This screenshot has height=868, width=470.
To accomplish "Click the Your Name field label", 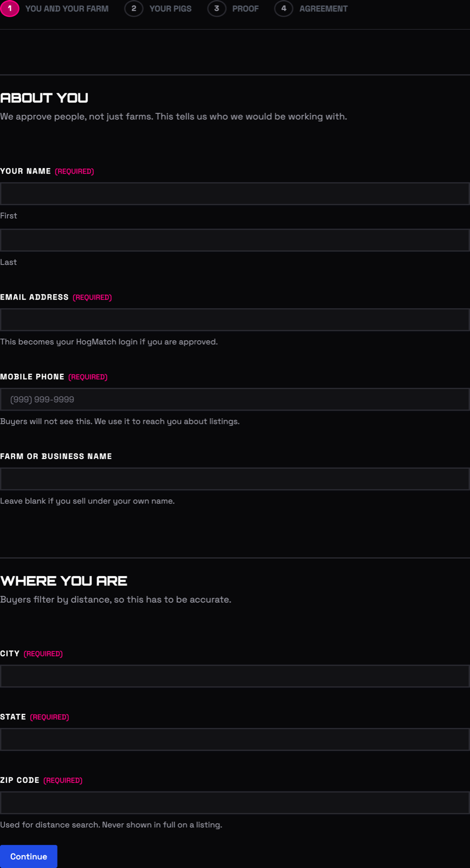I will (x=25, y=171).
